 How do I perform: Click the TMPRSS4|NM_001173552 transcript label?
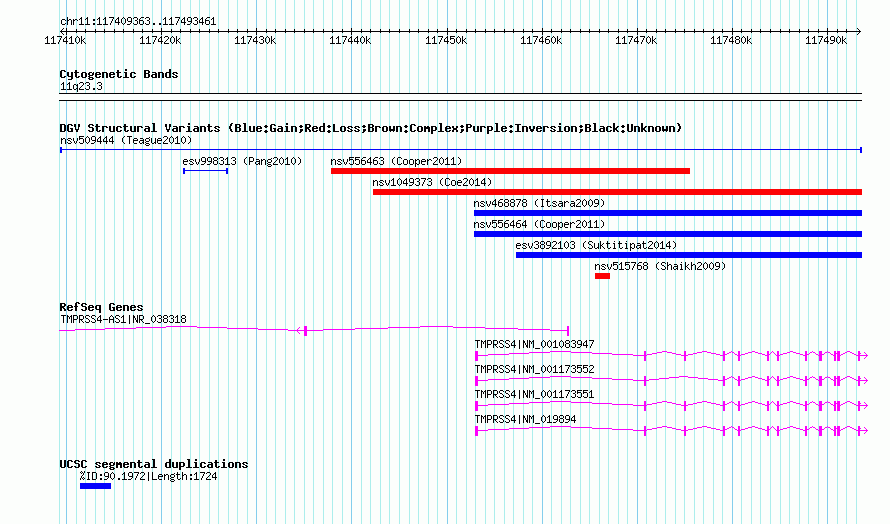[534, 369]
